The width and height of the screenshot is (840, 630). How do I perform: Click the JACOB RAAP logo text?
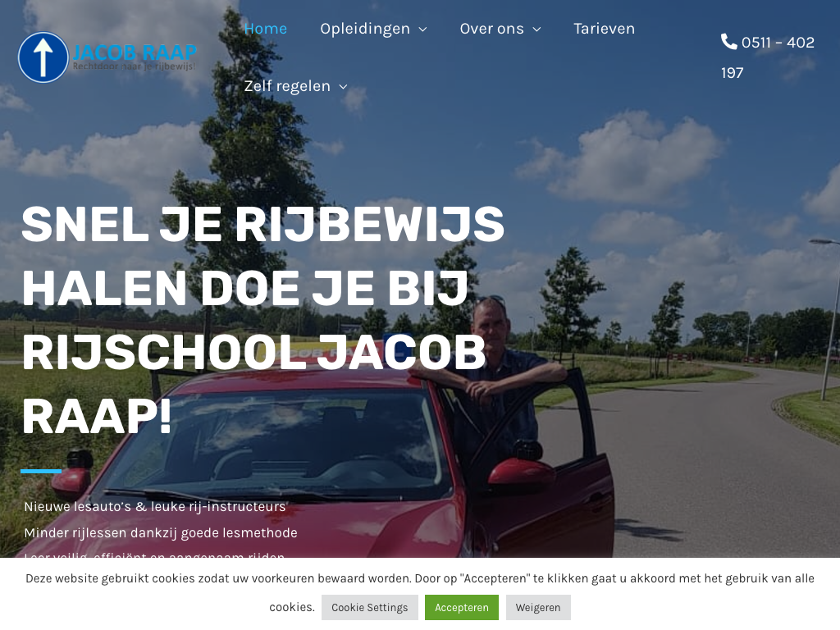134,52
